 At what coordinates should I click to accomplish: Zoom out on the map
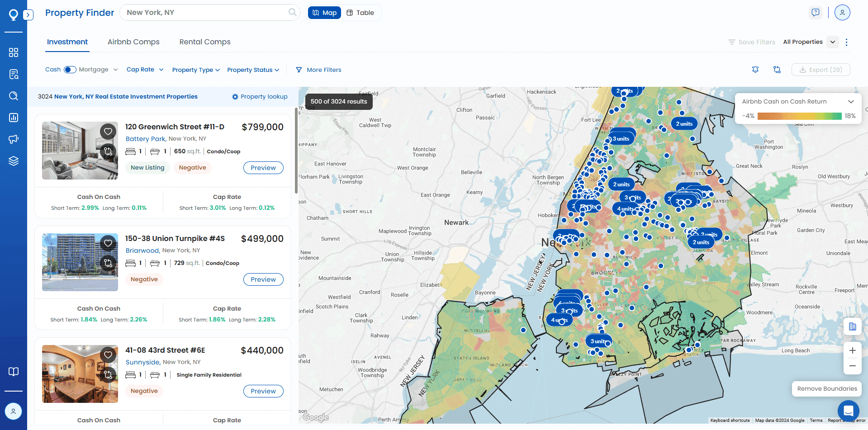point(853,366)
